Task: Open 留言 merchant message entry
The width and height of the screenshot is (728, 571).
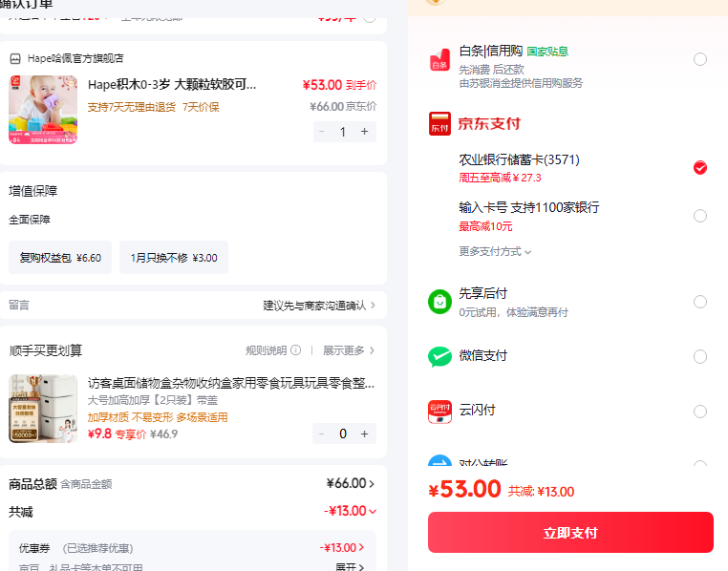Action: tap(193, 306)
